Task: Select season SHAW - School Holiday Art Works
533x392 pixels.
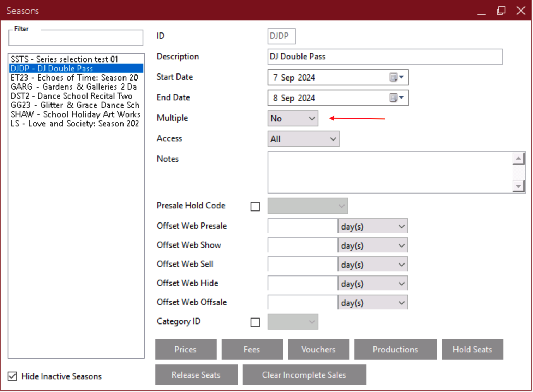Action: 76,114
